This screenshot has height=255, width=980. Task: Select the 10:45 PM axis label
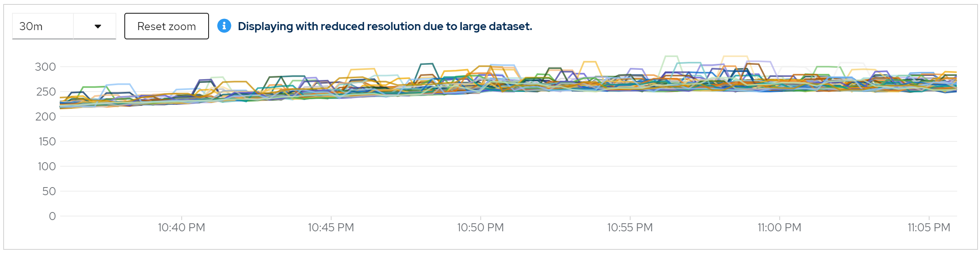pyautogui.click(x=331, y=227)
